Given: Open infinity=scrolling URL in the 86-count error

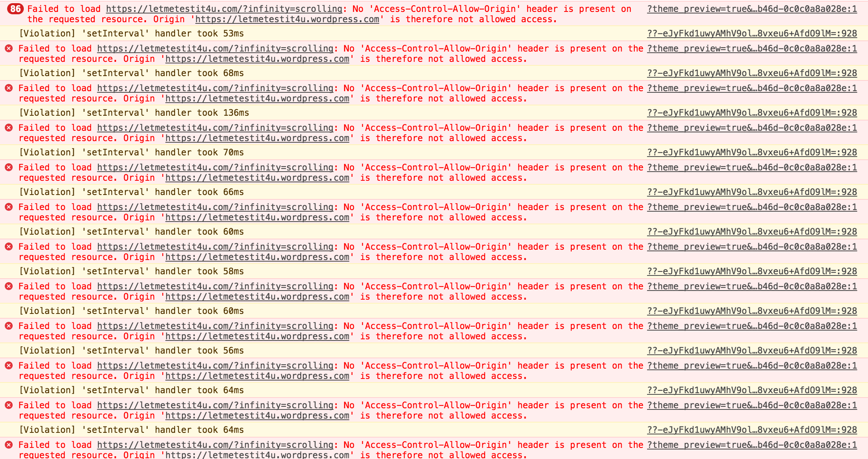Looking at the screenshot, I should click(x=224, y=9).
